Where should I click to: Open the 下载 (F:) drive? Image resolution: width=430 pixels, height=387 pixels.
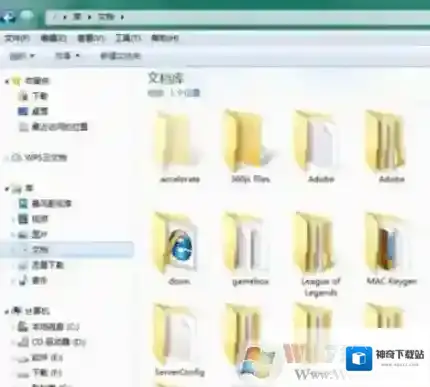[47, 373]
